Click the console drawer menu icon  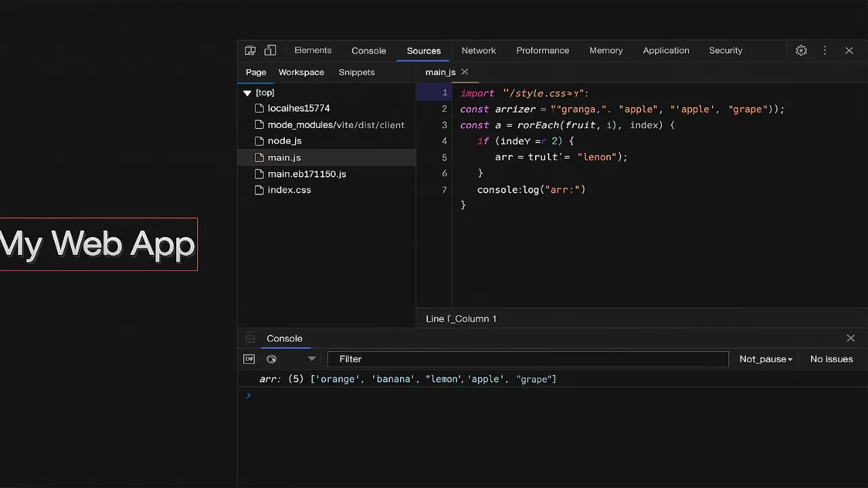250,339
